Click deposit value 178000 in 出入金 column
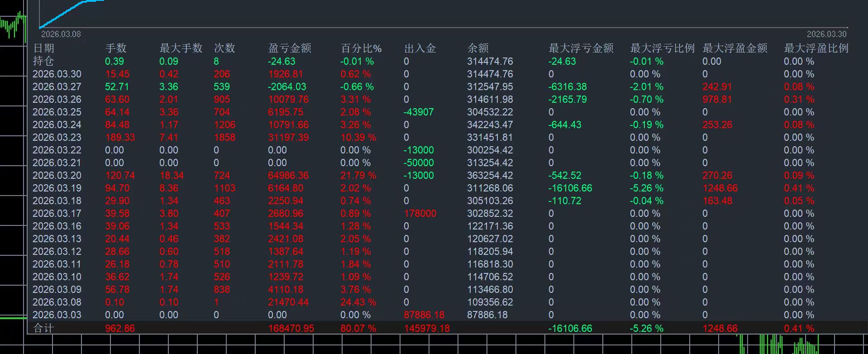This screenshot has height=354, width=868. tap(420, 213)
